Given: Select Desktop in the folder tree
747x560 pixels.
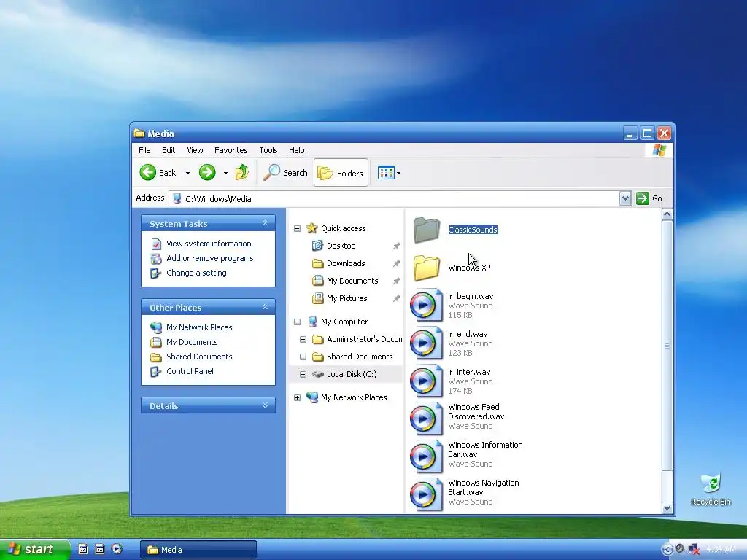Looking at the screenshot, I should pyautogui.click(x=341, y=246).
